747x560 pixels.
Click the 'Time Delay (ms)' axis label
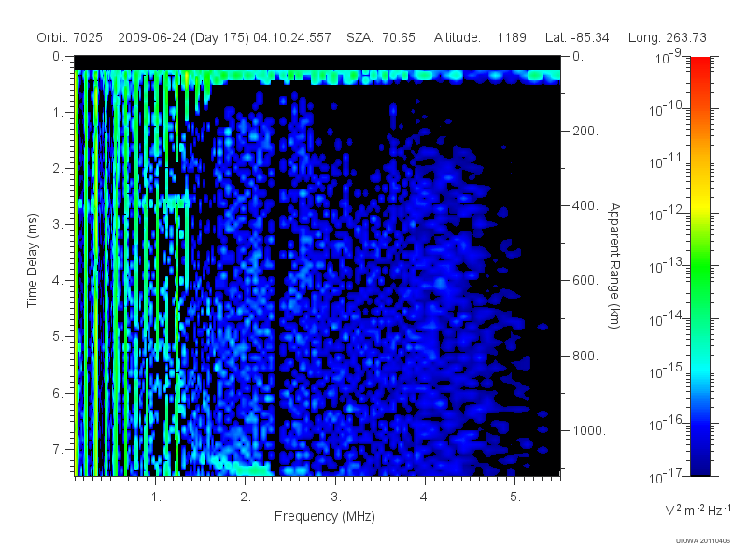(x=32, y=260)
